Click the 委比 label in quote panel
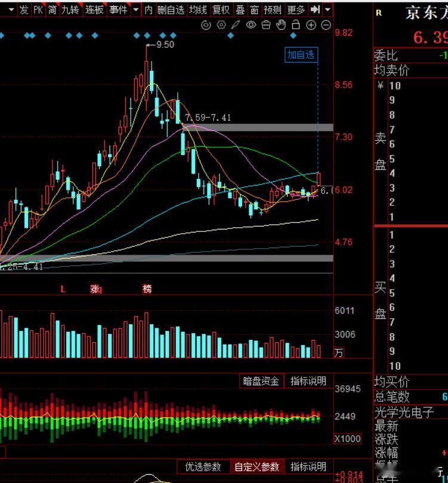Viewport: 448px width, 483px height. coord(386,56)
